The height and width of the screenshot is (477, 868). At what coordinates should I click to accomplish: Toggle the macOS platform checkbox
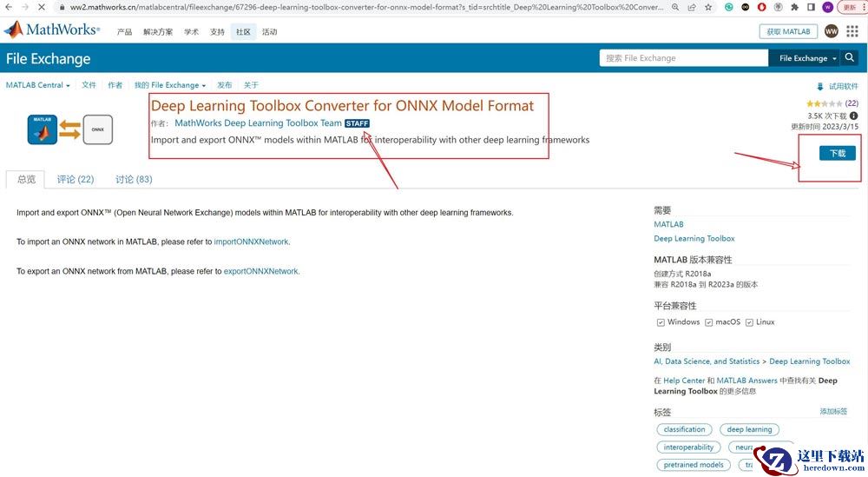point(708,322)
